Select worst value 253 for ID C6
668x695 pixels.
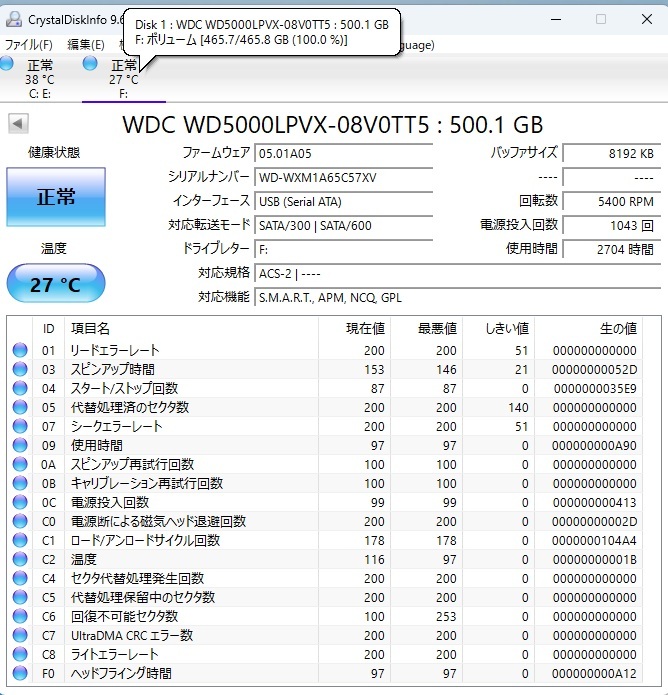pos(446,617)
